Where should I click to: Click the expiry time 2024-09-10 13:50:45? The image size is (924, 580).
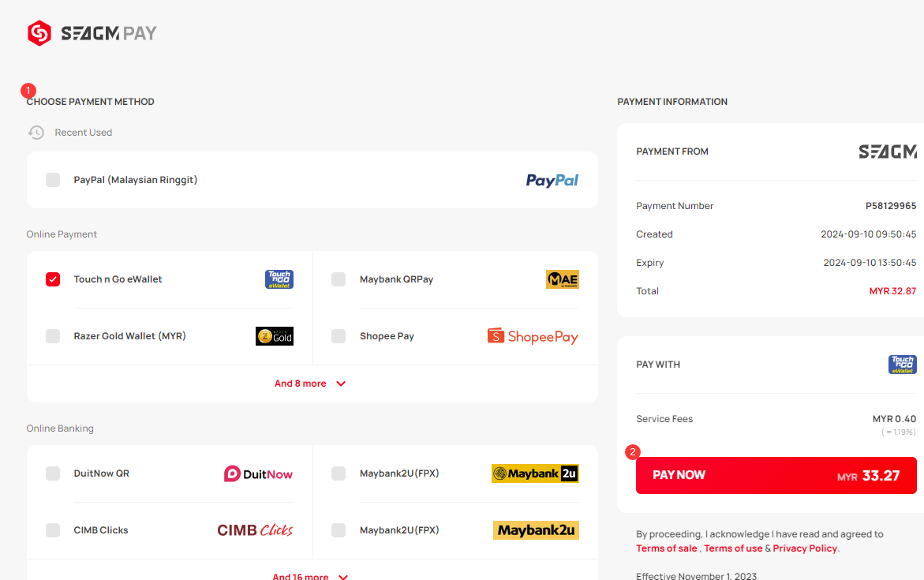[x=870, y=262]
